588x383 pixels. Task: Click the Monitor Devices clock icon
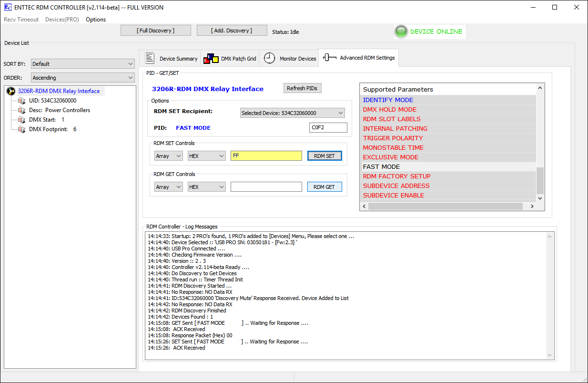point(270,58)
